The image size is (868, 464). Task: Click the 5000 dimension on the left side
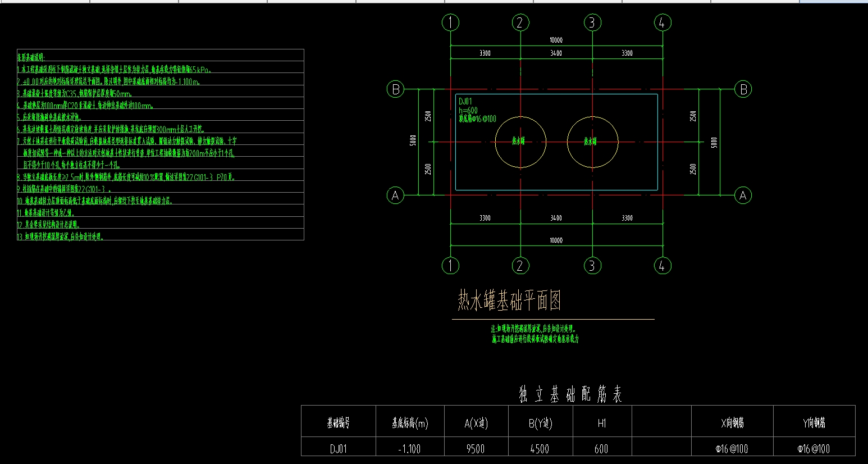(x=413, y=141)
